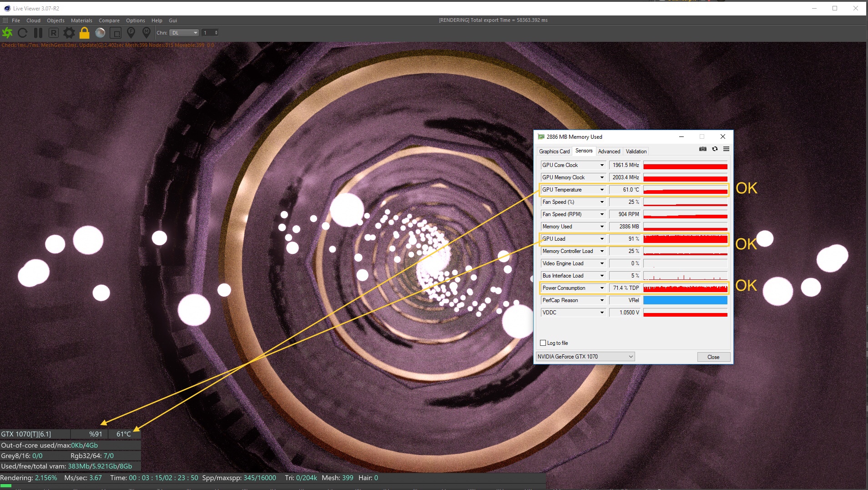Expand the Bus Interface Load sensor dropdown
The width and height of the screenshot is (868, 490).
(602, 276)
